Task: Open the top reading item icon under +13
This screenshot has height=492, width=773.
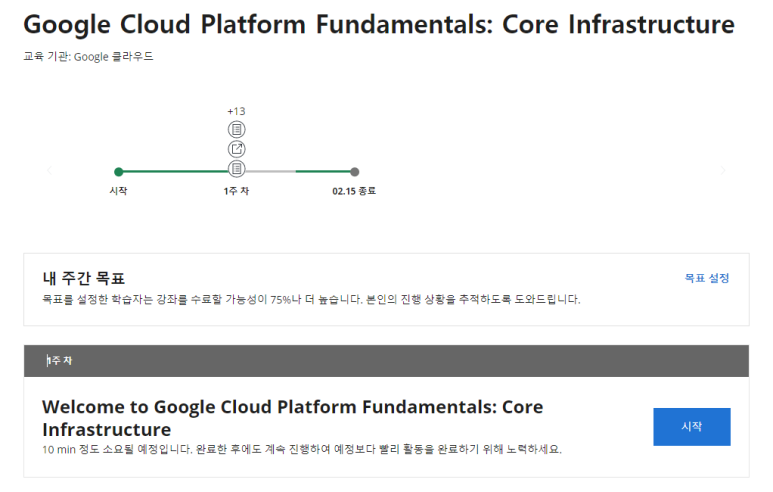Action: coord(237,130)
